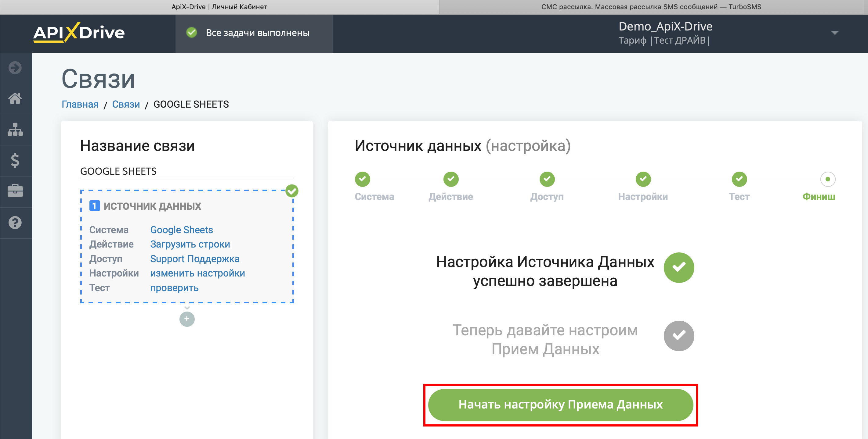Open the connections sitemap icon in sidebar
The image size is (868, 439).
coord(15,129)
